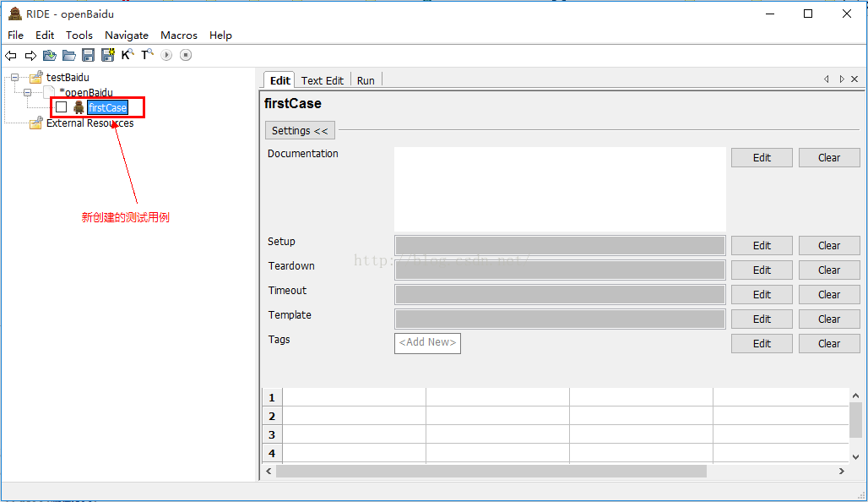The image size is (868, 502).
Task: Collapse the openBaidu tree node
Action: [x=27, y=92]
